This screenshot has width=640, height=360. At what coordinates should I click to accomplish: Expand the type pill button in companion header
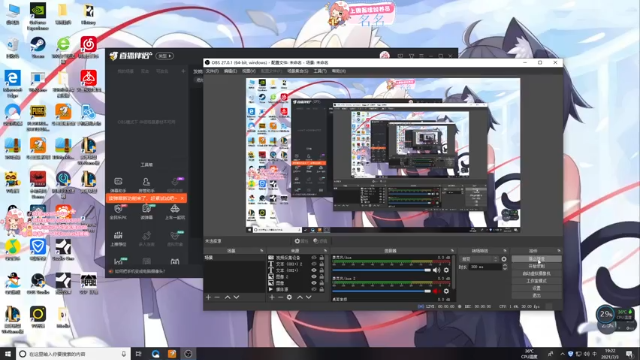click(165, 56)
